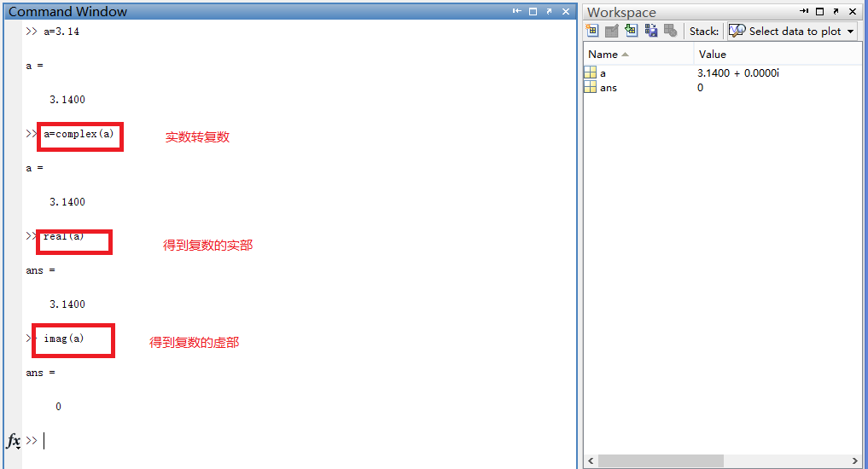Click the a=complex(a) command text
This screenshot has height=469, width=868.
tap(79, 134)
